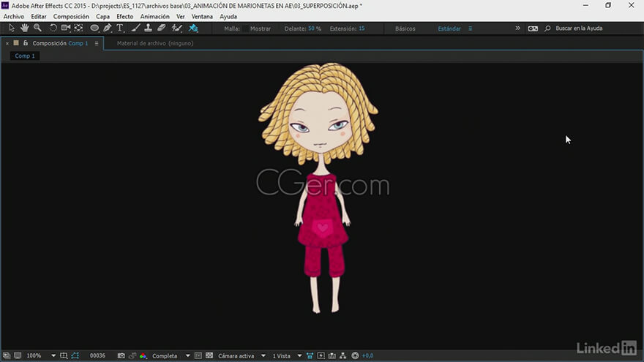Select the Hand tool
The width and height of the screenshot is (644, 362).
(25, 28)
